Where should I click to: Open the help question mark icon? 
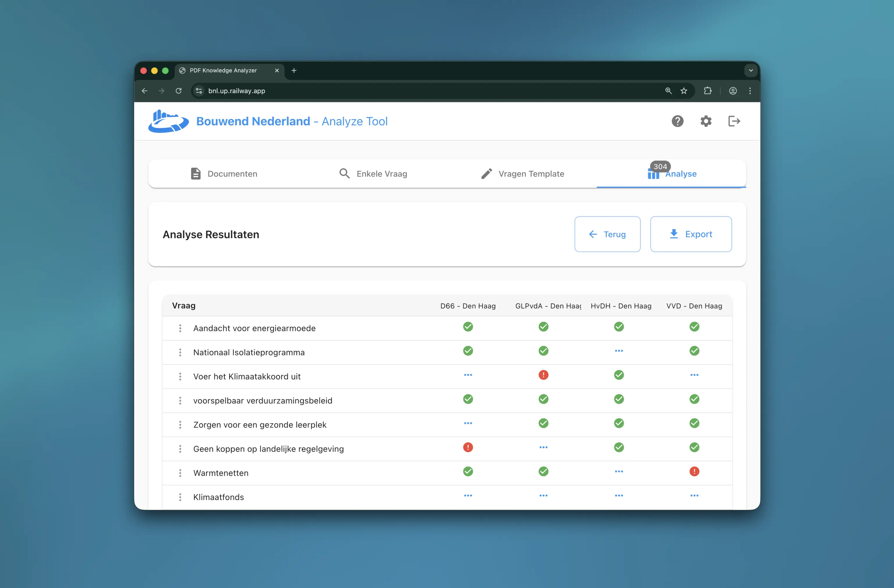pos(677,121)
